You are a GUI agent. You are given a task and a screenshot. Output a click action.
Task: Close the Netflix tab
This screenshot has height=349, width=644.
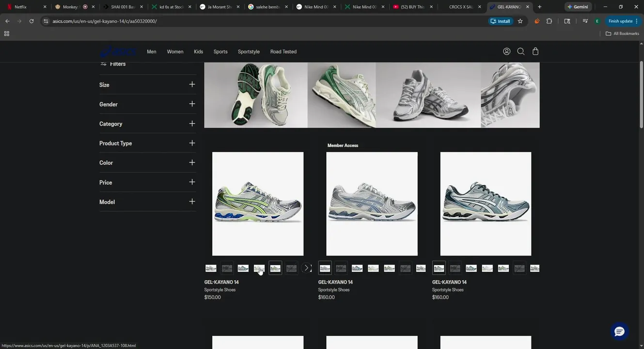click(x=45, y=7)
